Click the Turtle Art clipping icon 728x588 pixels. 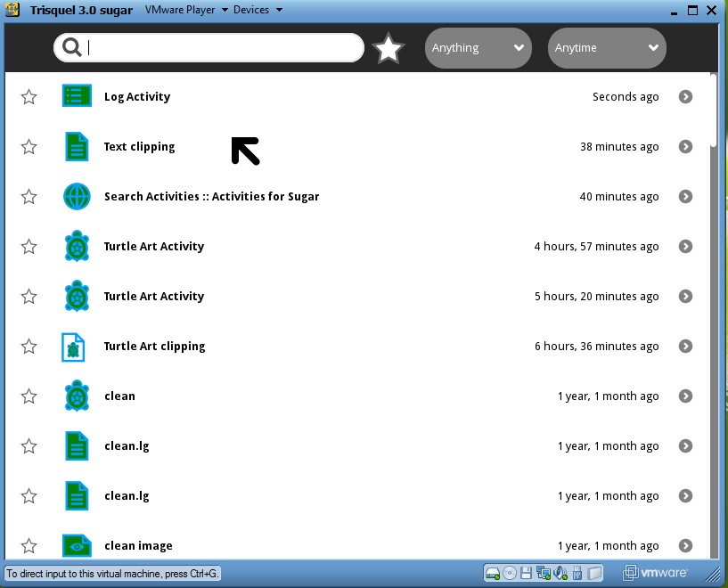tap(73, 347)
